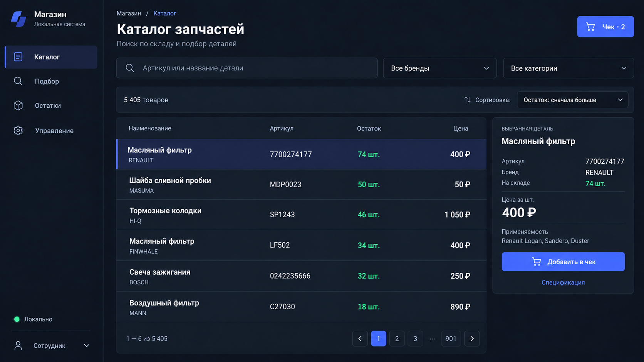The width and height of the screenshot is (644, 362).
Task: Click article LF502 in the table
Action: click(280, 245)
